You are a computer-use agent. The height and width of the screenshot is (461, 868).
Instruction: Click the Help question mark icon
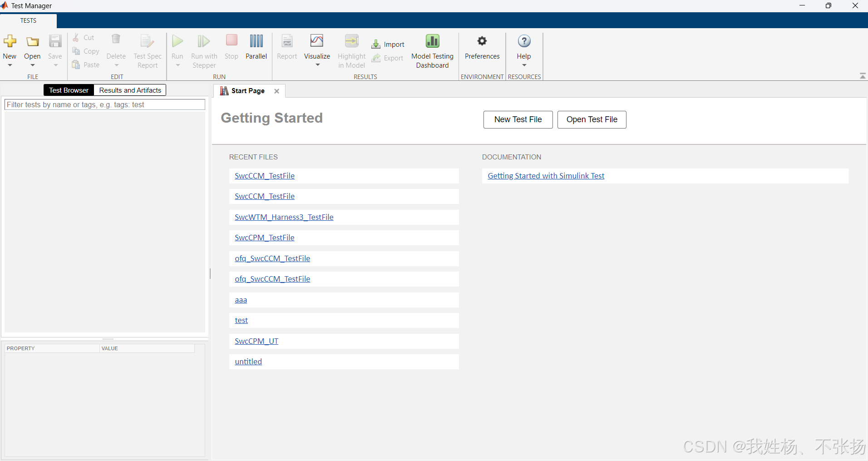tap(524, 41)
